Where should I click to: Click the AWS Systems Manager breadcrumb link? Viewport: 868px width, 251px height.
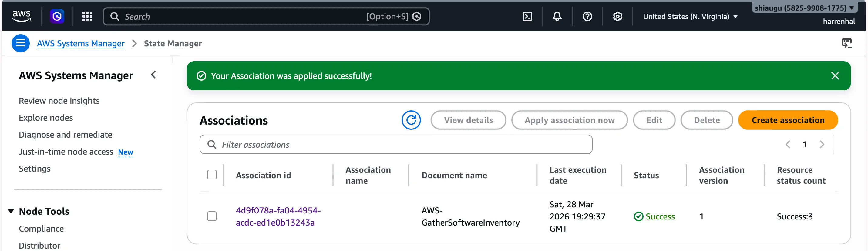coord(81,43)
